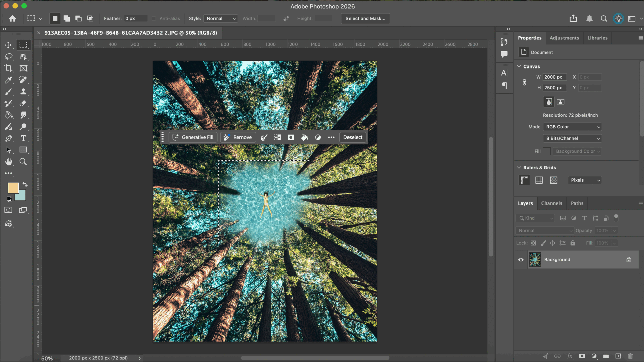Open the layer blend mode dropdown Normal
This screenshot has width=644, height=362.
(544, 231)
